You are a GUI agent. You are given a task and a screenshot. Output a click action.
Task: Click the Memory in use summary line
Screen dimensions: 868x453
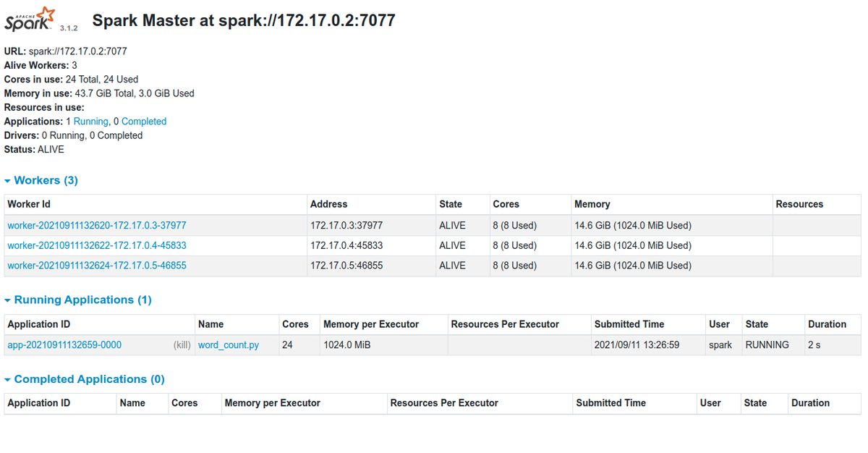pyautogui.click(x=99, y=93)
